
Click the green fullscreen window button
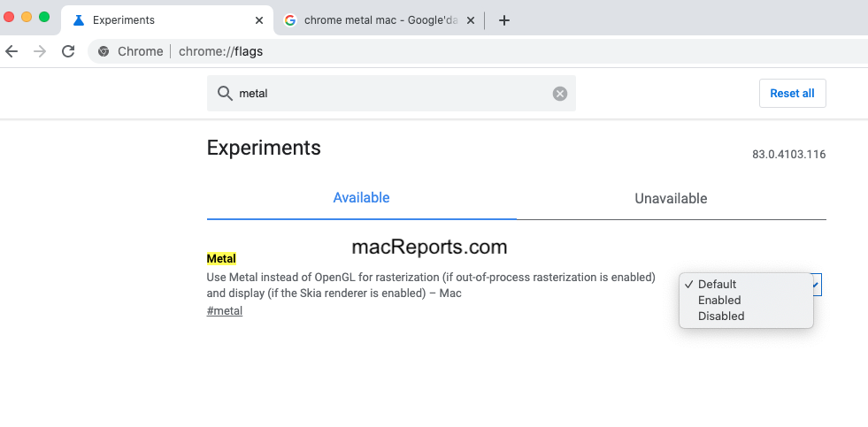point(44,17)
